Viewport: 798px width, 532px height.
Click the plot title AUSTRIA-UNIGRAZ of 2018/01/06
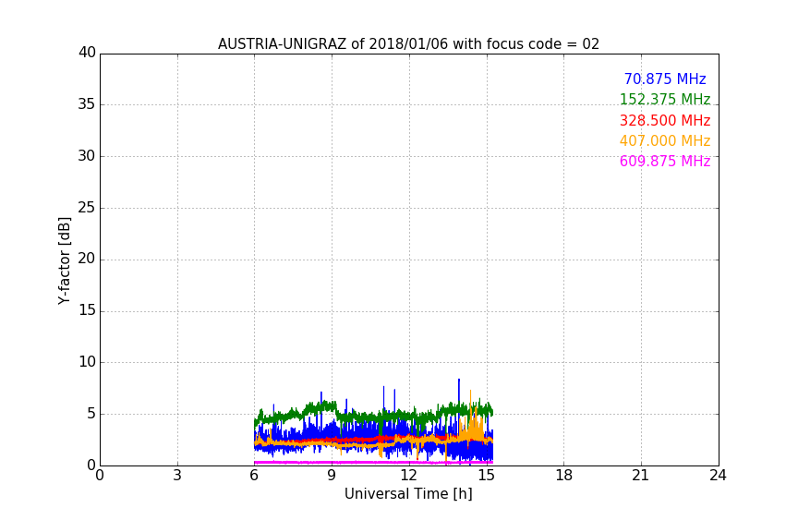click(x=408, y=44)
